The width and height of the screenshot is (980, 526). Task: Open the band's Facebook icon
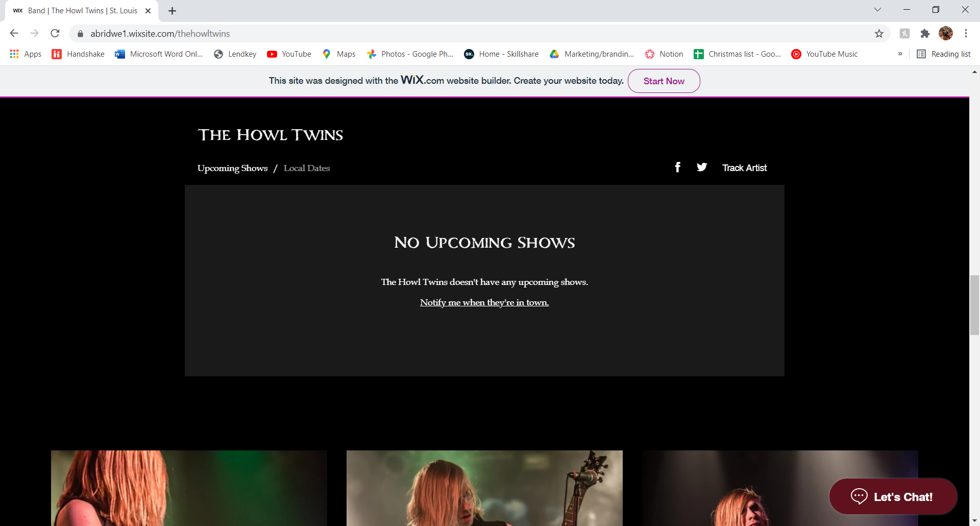click(x=677, y=167)
